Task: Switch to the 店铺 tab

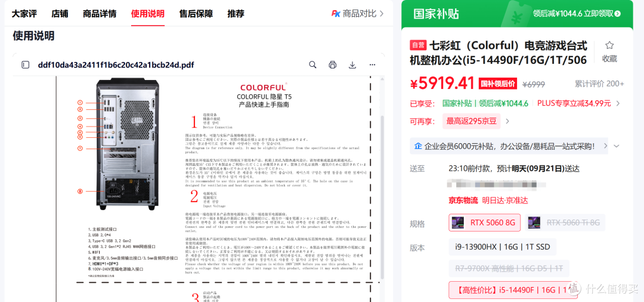Action: [60, 14]
